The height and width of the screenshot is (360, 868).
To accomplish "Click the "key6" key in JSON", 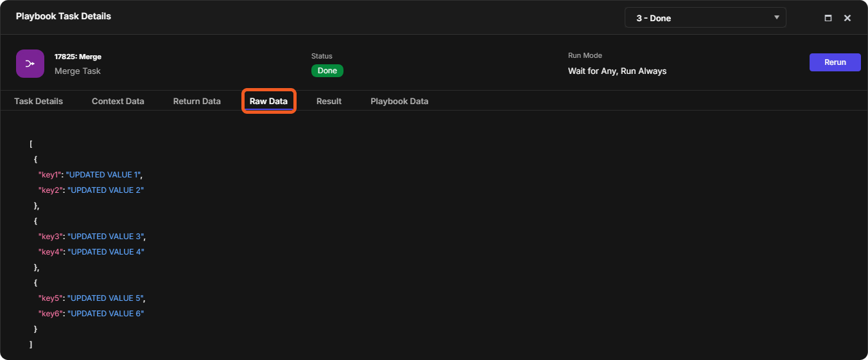I will [50, 314].
